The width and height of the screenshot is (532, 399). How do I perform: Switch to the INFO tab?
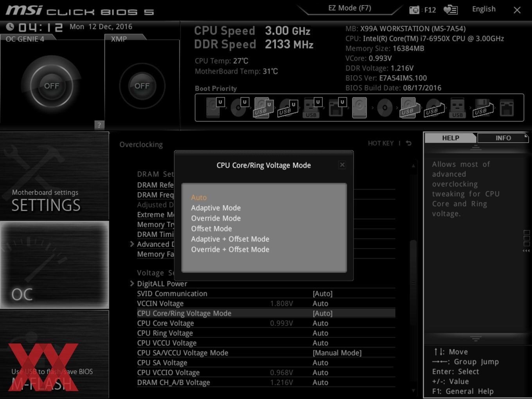coord(503,138)
